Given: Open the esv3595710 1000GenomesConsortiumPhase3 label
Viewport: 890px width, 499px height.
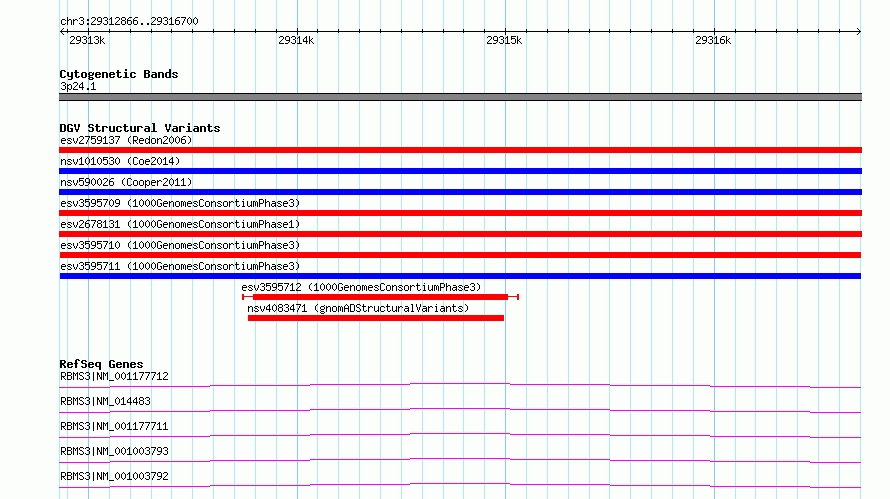Looking at the screenshot, I should tap(180, 245).
